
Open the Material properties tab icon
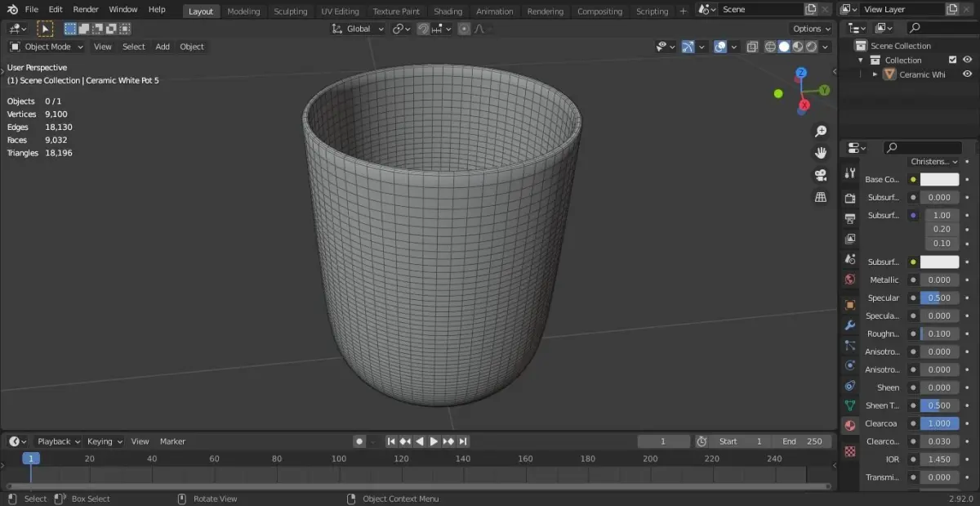pos(850,426)
